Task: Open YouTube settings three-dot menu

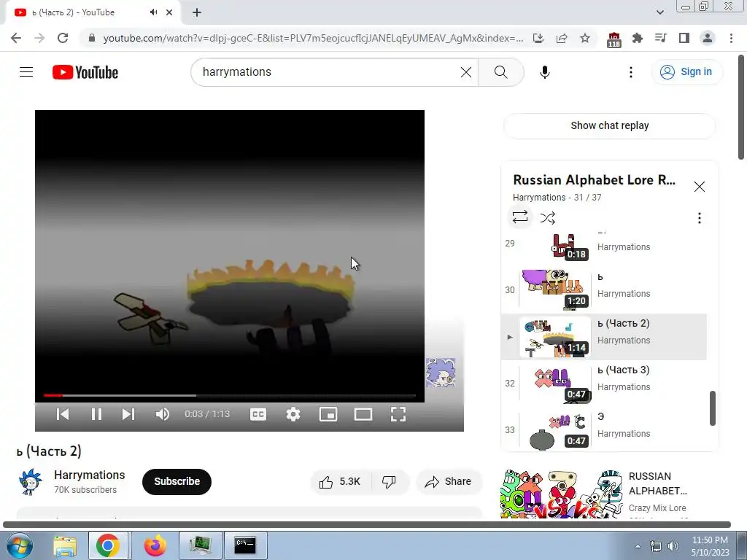Action: coord(631,72)
